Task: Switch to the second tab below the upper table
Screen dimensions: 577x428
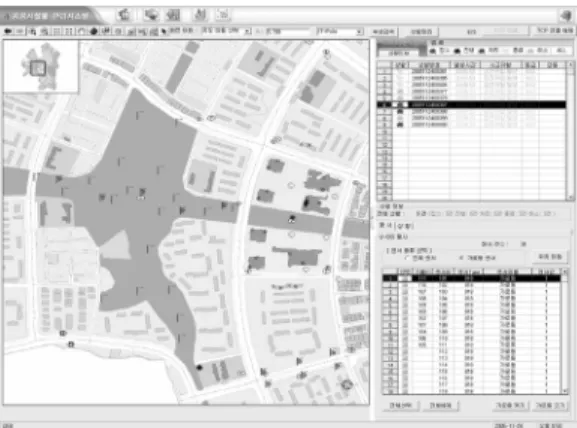Action: coord(405,226)
